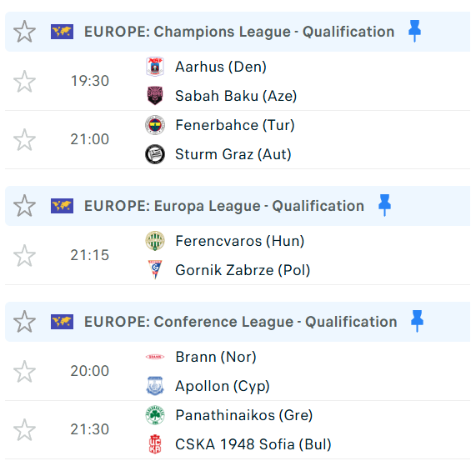Open the Brann (Nor) match row

coord(238,371)
